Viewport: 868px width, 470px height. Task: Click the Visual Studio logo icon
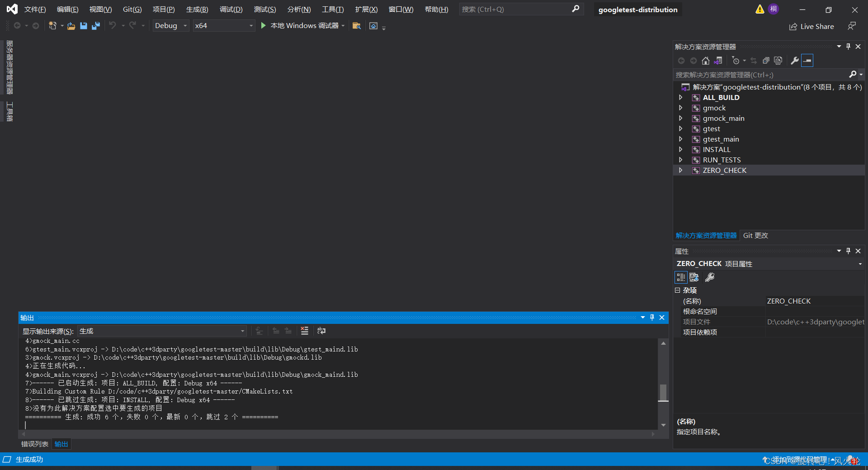(x=12, y=9)
